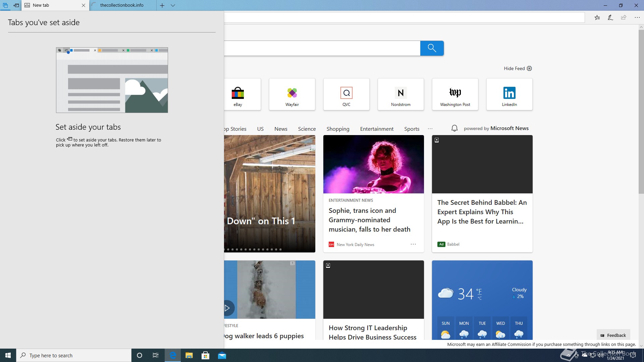The image size is (644, 362).
Task: Open the Mail app from the taskbar
Action: pos(222,355)
